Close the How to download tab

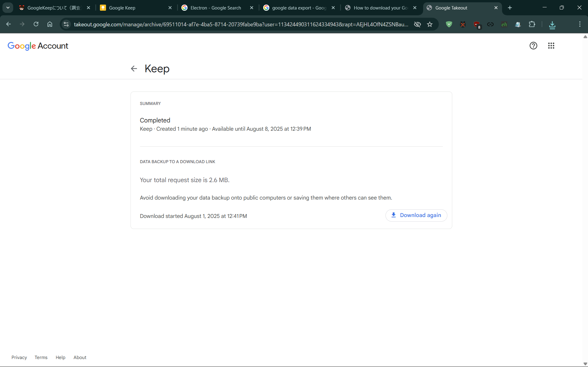415,8
